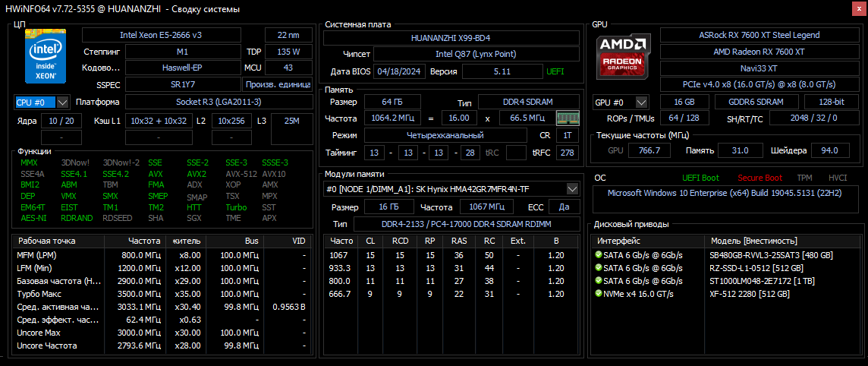
Task: Click the 'Рабочая точка' column header
Action: 58,241
